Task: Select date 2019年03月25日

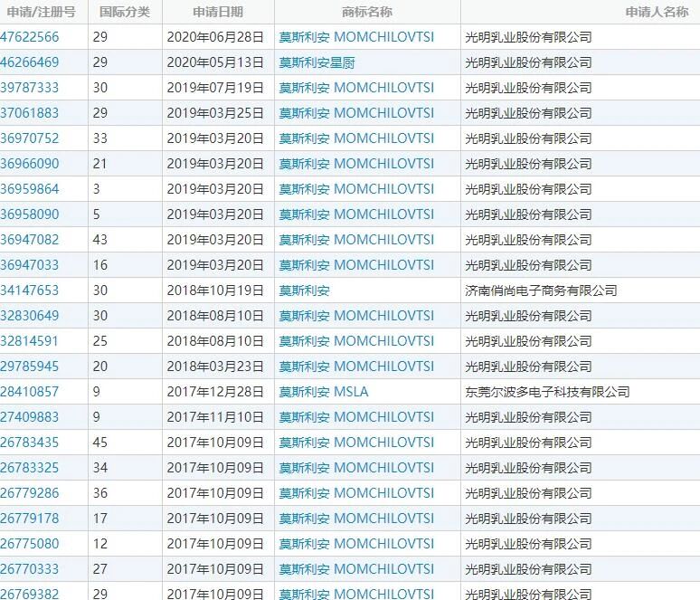Action: click(215, 113)
